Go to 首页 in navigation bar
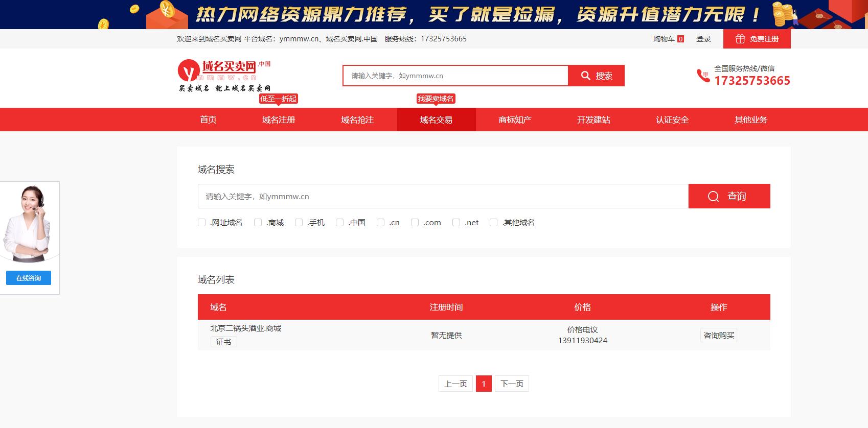This screenshot has height=428, width=868. 208,120
